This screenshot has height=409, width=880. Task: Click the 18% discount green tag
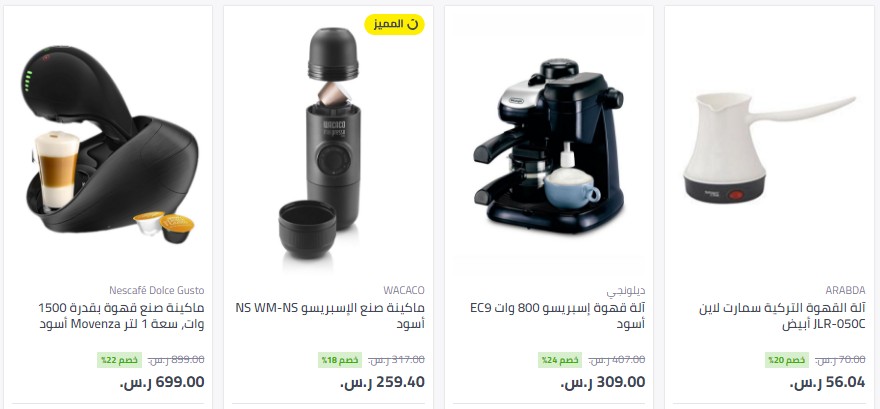tap(340, 360)
